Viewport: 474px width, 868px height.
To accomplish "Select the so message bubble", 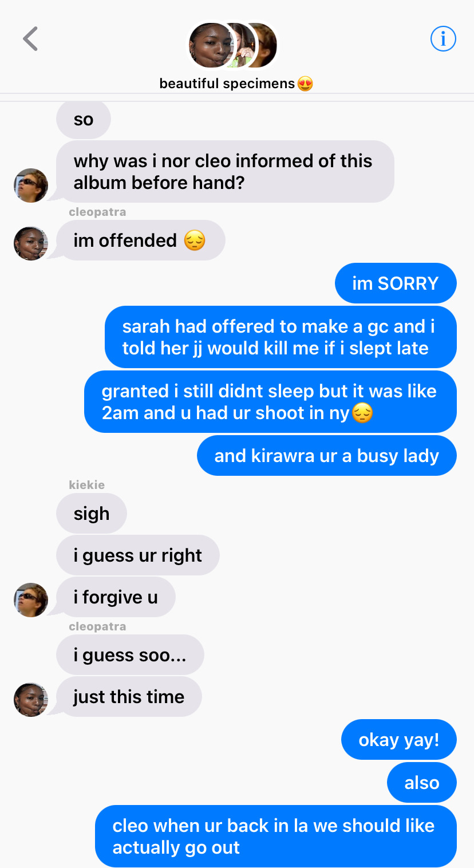I will click(x=84, y=119).
